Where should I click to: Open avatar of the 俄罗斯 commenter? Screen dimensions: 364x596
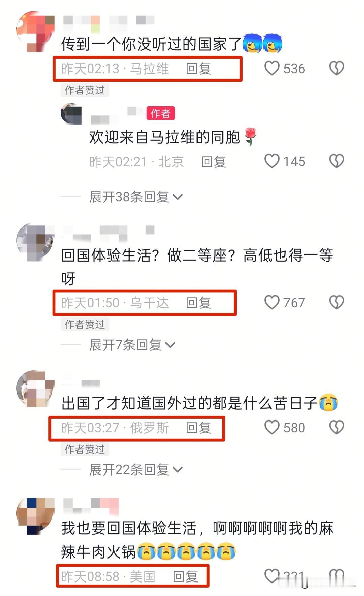pos(35,389)
